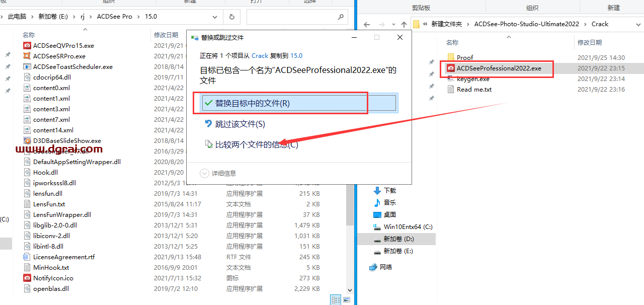The image size is (644, 305).
Task: Select 此电脑 in the left breadcrumb
Action: [18, 17]
